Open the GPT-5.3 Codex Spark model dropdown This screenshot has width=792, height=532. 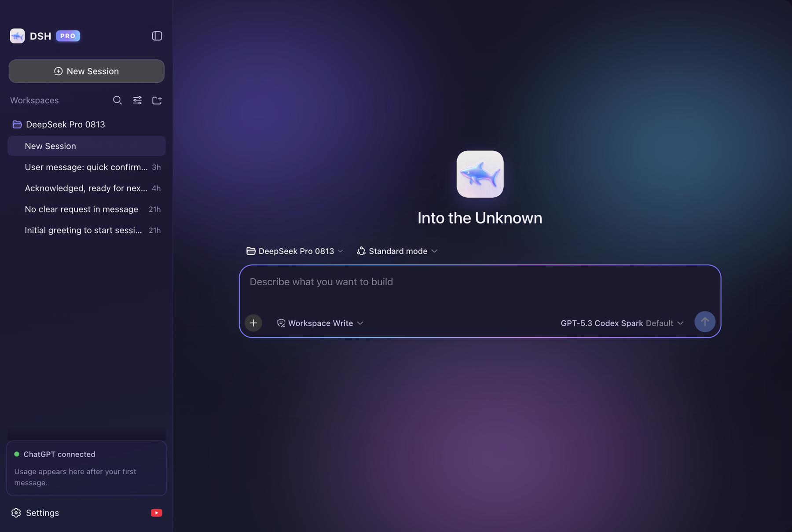(x=622, y=323)
